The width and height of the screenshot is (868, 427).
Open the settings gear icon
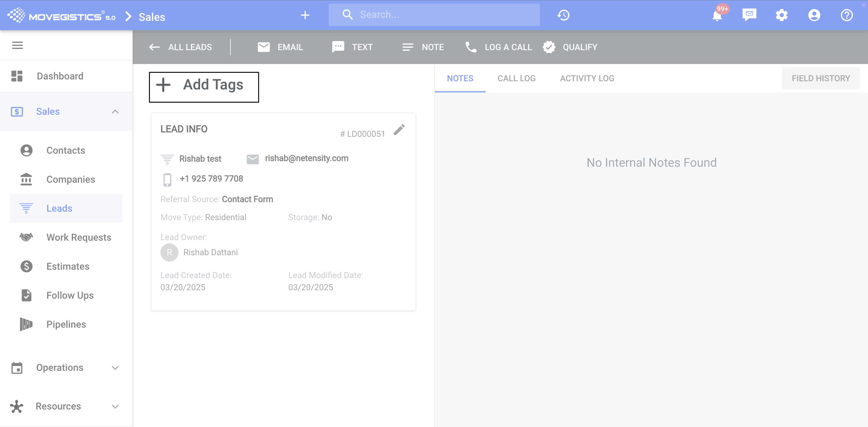[x=781, y=15]
